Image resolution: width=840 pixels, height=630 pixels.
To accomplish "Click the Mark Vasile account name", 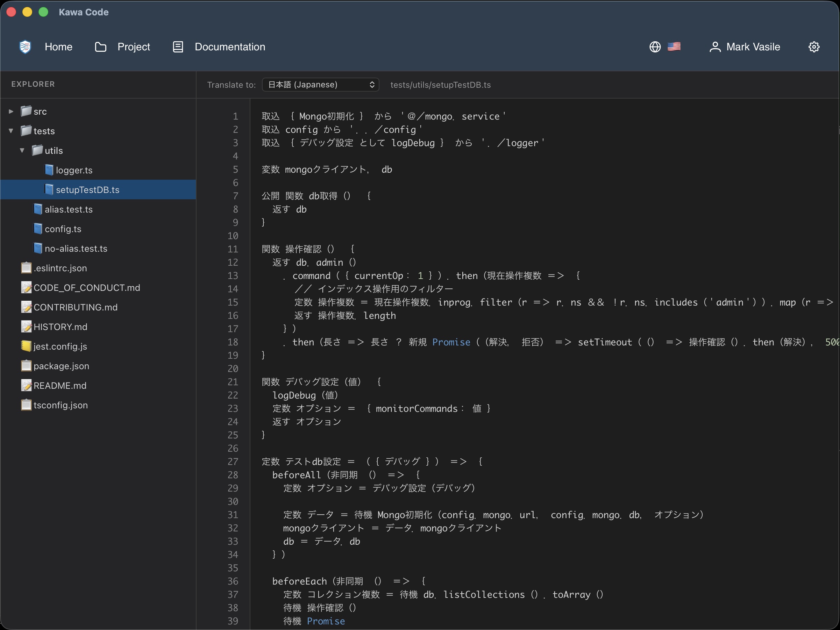I will [x=753, y=46].
